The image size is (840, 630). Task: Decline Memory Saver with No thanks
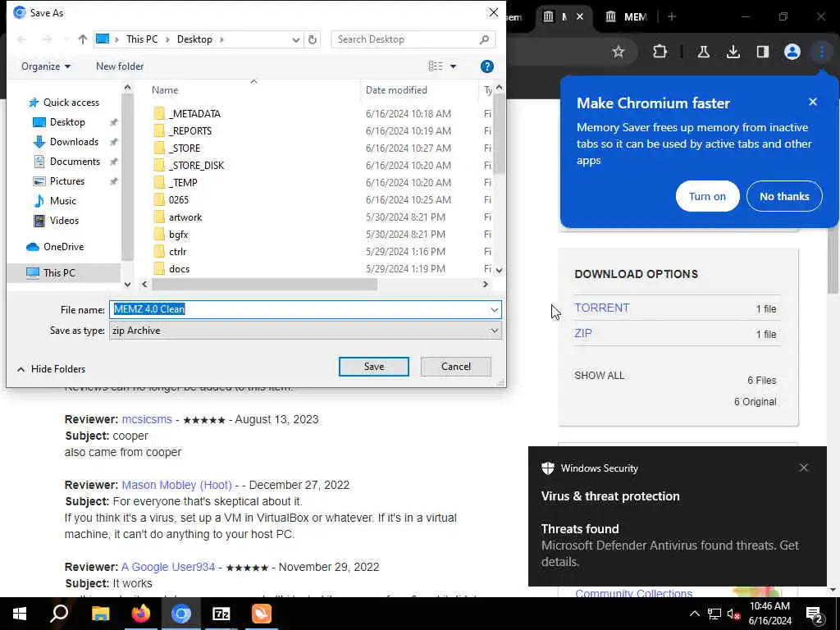784,196
